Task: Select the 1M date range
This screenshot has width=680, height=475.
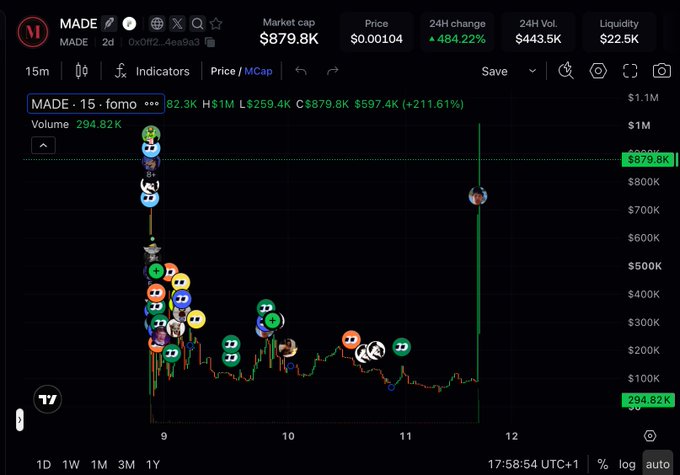Action: (99, 465)
